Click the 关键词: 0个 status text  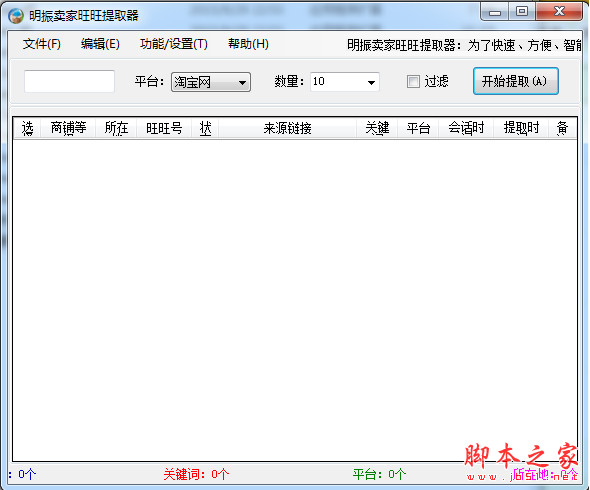pos(196,474)
